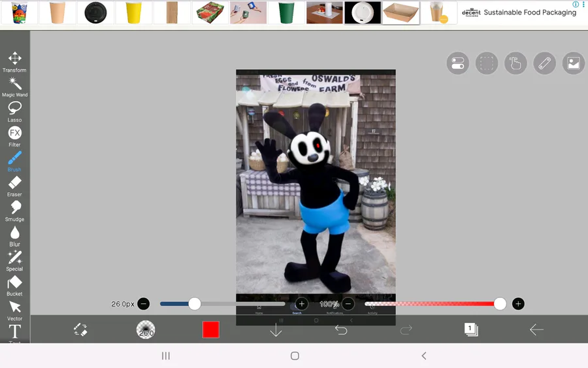Select the Magic Wand tool
Screen dimensions: 588x368
coord(14,87)
